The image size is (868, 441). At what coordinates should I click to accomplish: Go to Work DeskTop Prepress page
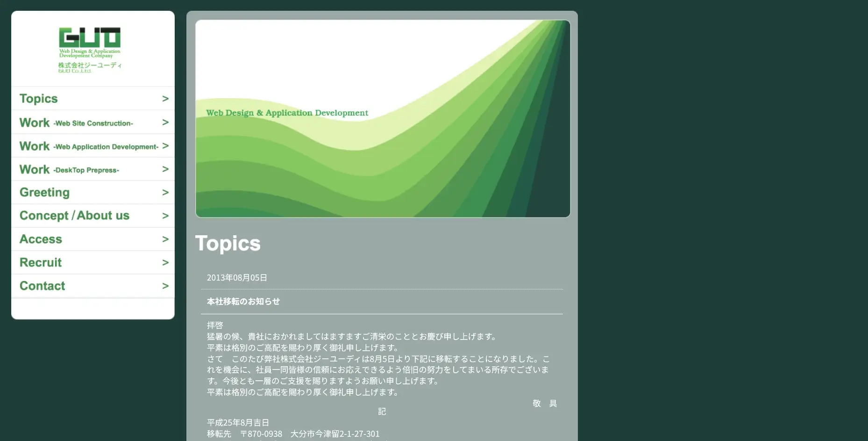[69, 169]
